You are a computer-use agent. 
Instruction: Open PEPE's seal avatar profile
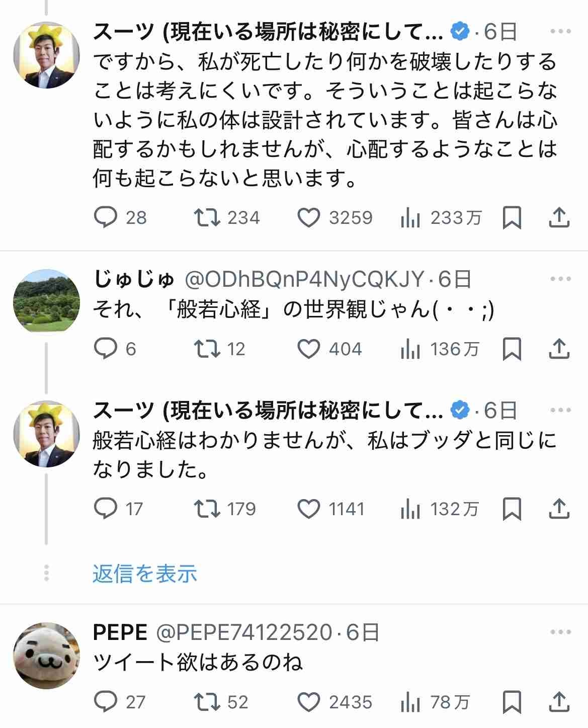tap(46, 655)
